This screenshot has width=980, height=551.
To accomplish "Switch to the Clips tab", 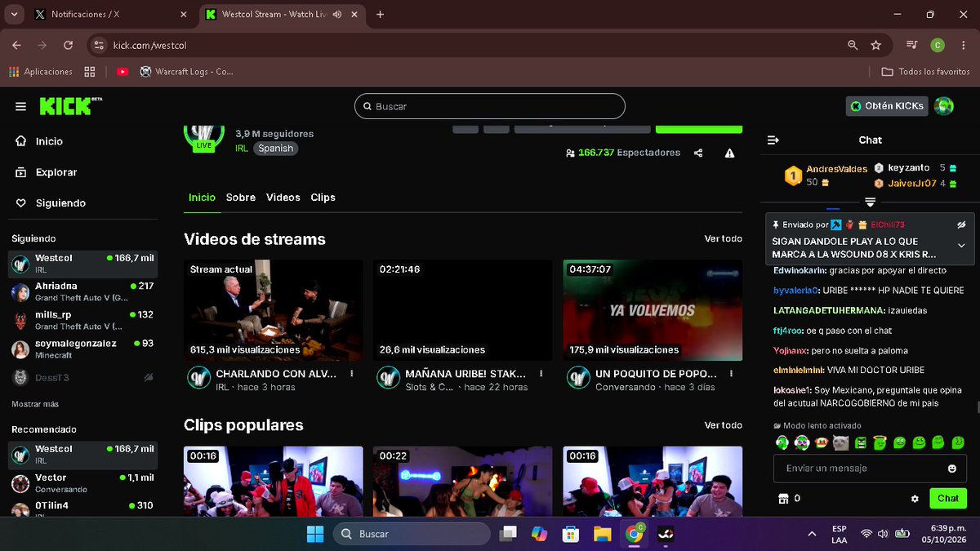I will pyautogui.click(x=323, y=198).
